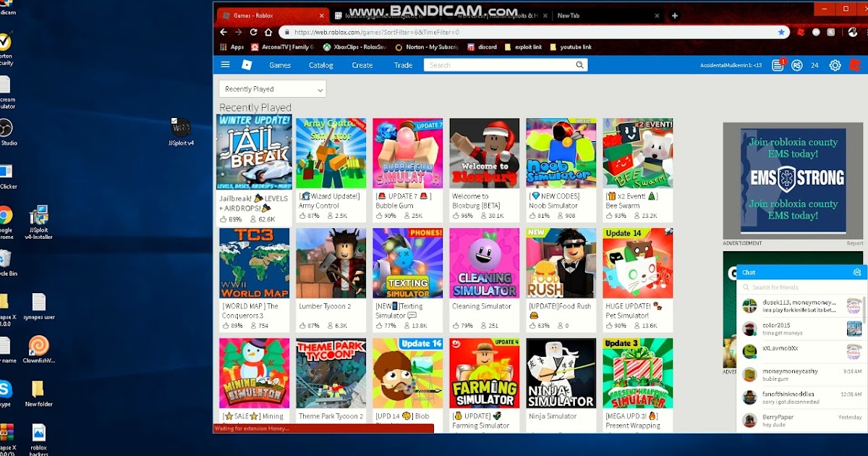
Task: Search for friends in chat field
Action: 800,287
